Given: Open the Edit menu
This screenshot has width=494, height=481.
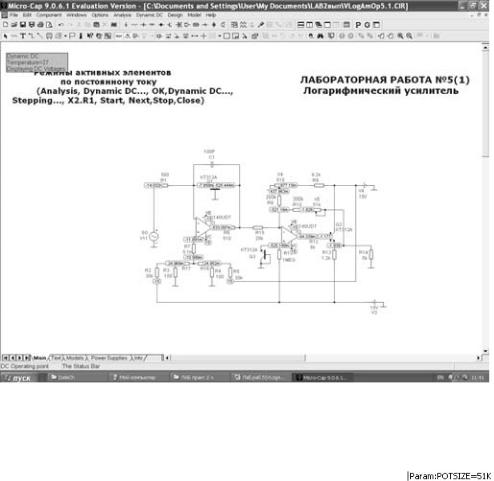Looking at the screenshot, I should 27,15.
